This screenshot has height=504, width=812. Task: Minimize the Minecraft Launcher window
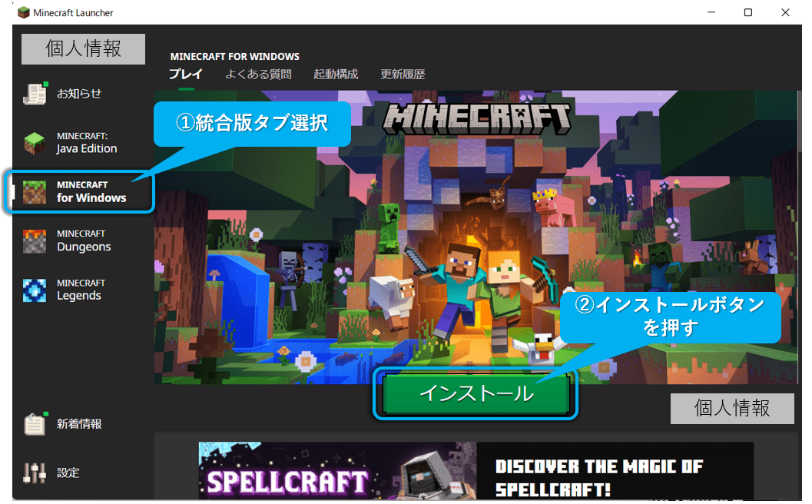pyautogui.click(x=711, y=12)
